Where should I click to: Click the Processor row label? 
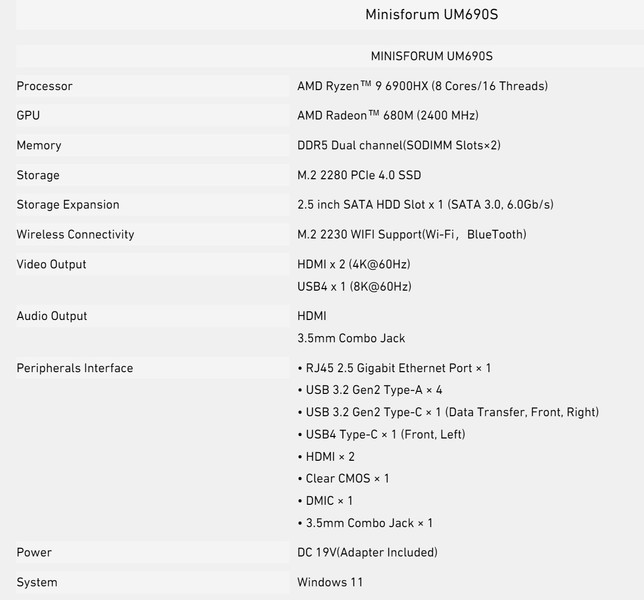[x=44, y=86]
